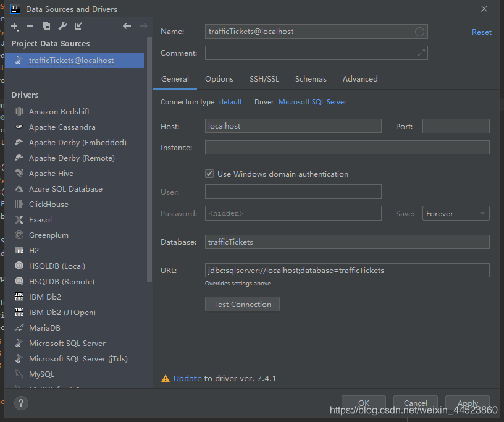Expand the Comment field editor
This screenshot has width=504, height=422.
[x=421, y=53]
